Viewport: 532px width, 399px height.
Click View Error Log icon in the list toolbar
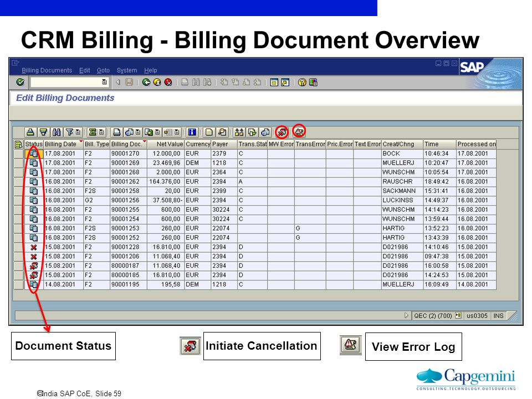click(299, 132)
